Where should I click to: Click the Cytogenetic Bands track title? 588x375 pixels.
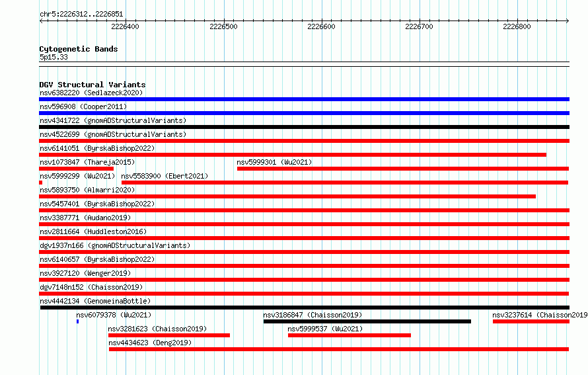[79, 49]
